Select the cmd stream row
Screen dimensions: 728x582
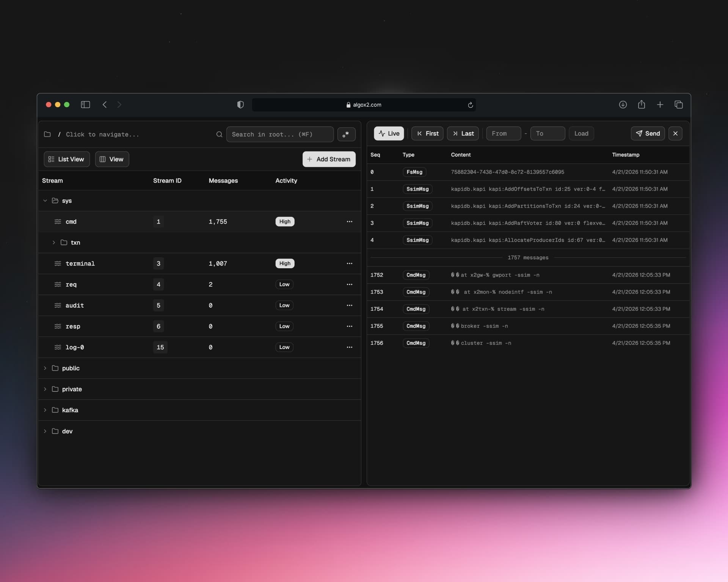pyautogui.click(x=199, y=222)
